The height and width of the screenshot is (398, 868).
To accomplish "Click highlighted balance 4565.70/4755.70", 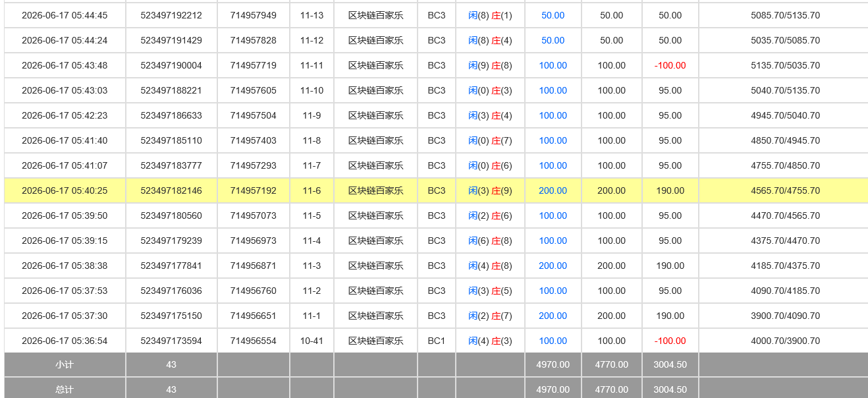I will [786, 190].
